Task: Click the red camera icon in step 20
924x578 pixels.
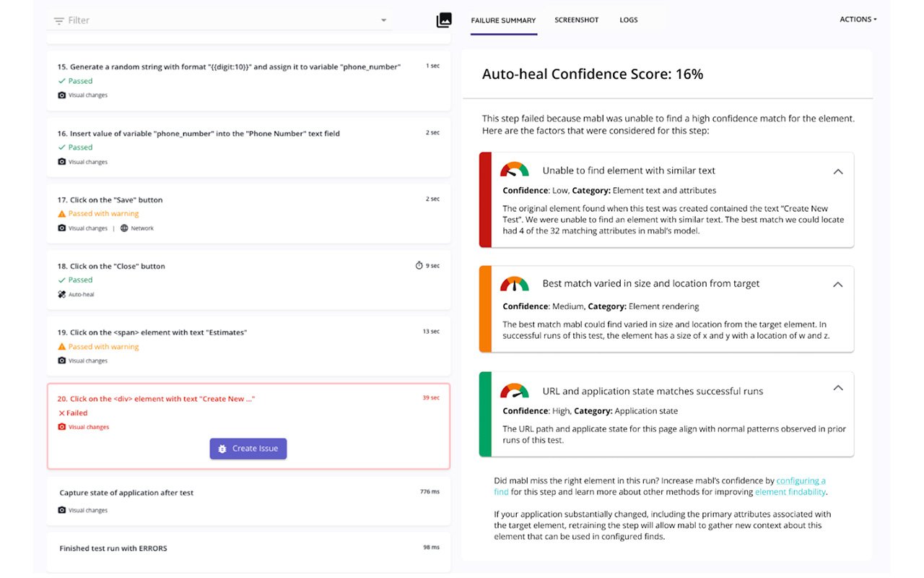Action: (61, 427)
